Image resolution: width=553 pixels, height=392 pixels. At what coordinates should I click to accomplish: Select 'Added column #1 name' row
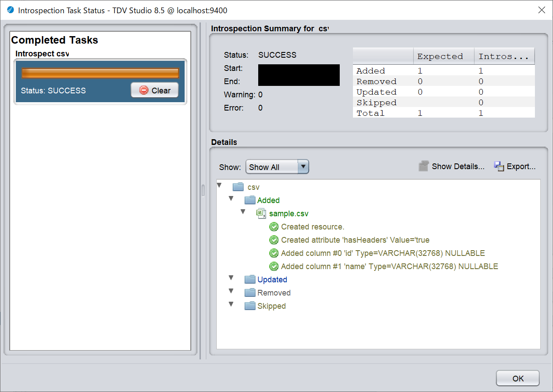[x=390, y=266]
